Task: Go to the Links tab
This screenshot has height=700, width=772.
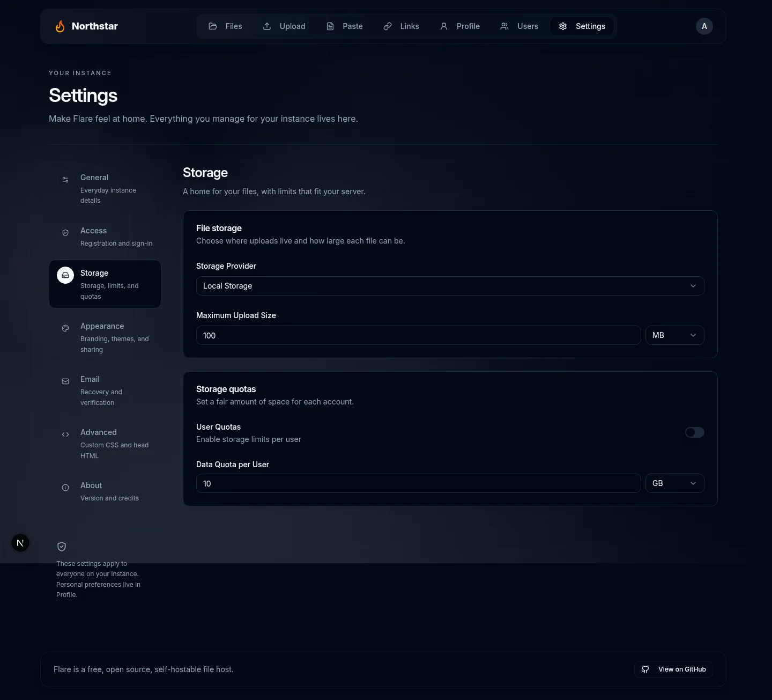Action: (401, 26)
